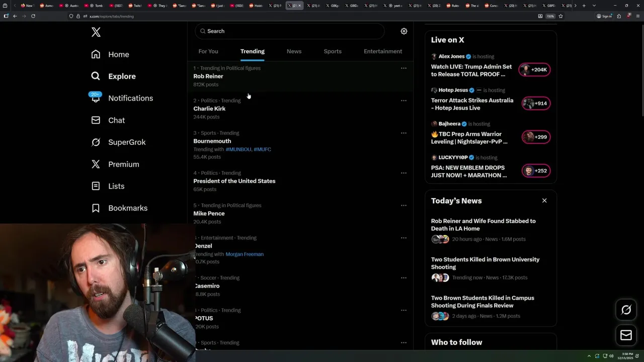Open the Bournemouth trending topic

[300, 145]
